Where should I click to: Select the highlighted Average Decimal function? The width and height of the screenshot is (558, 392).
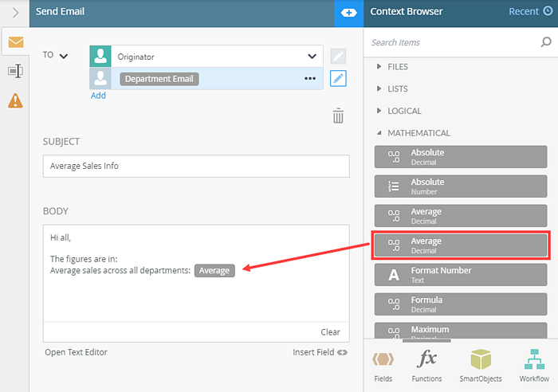coord(461,245)
